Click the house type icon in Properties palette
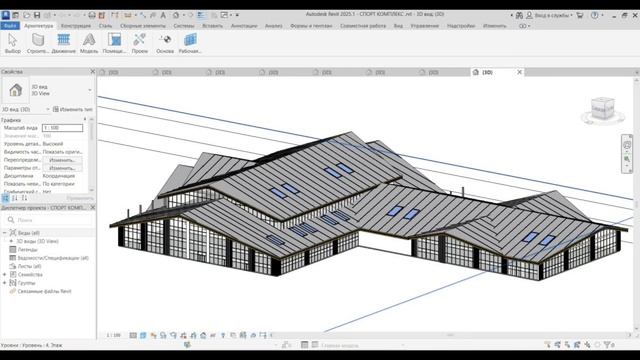This screenshot has height=360, width=640. coord(16,90)
